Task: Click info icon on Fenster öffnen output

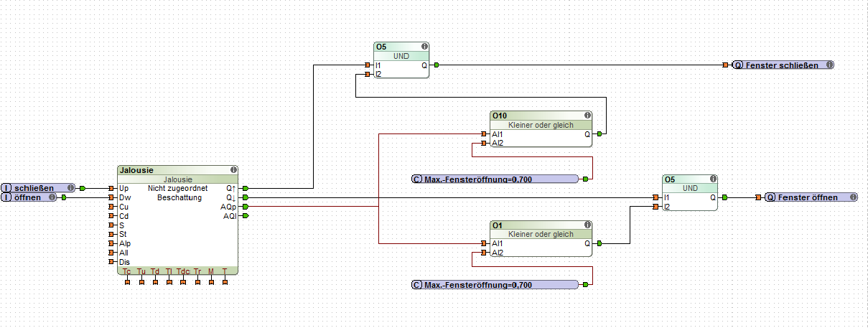Action: click(x=852, y=197)
